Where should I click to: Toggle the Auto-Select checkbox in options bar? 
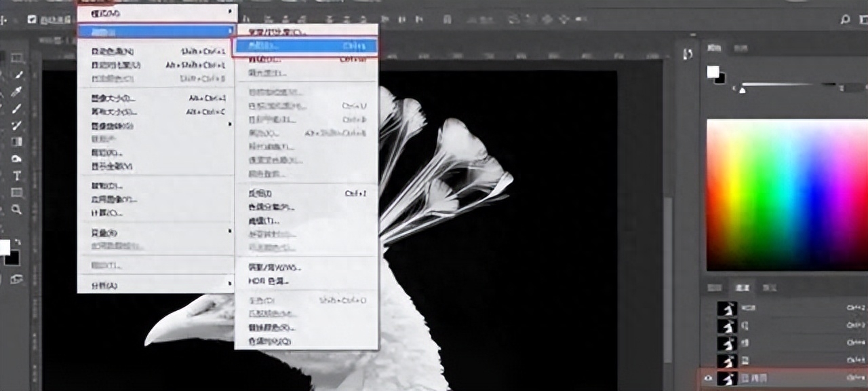[32, 20]
